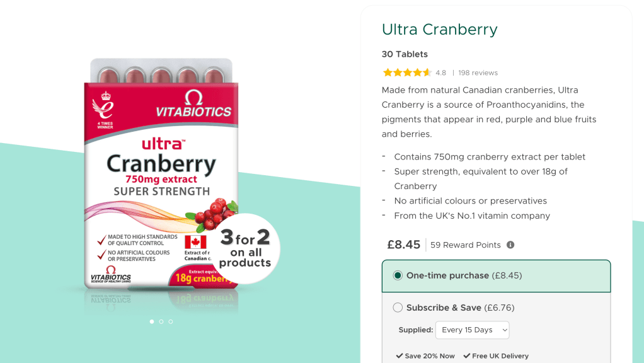Click the 4.8 rating score

pos(440,72)
